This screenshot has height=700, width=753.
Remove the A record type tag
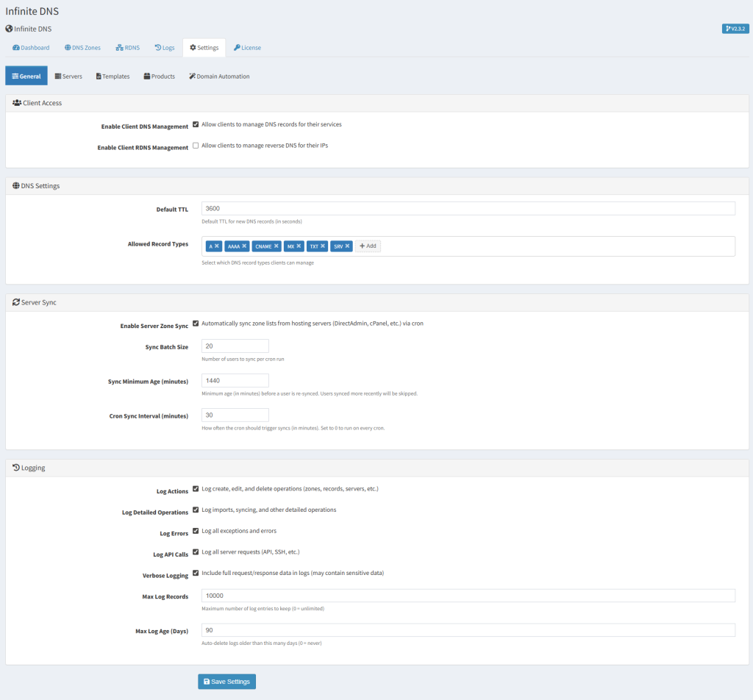(217, 246)
